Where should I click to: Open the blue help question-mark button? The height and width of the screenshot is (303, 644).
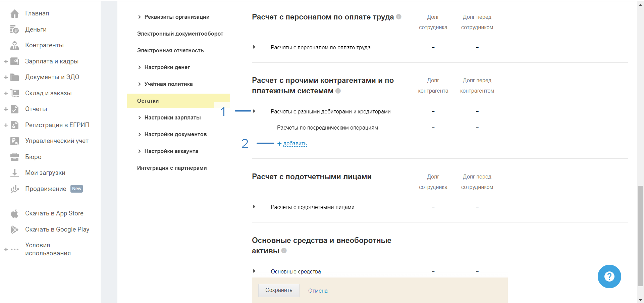click(609, 276)
